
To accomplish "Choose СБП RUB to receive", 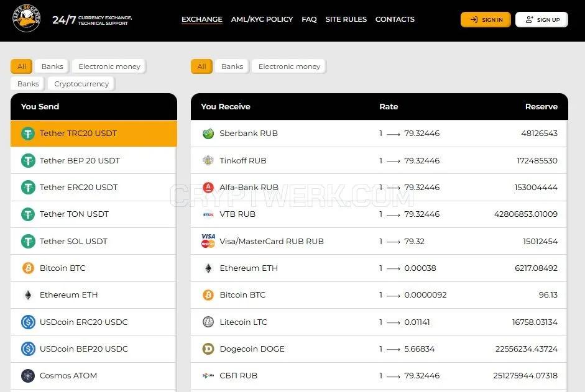I will (379, 376).
